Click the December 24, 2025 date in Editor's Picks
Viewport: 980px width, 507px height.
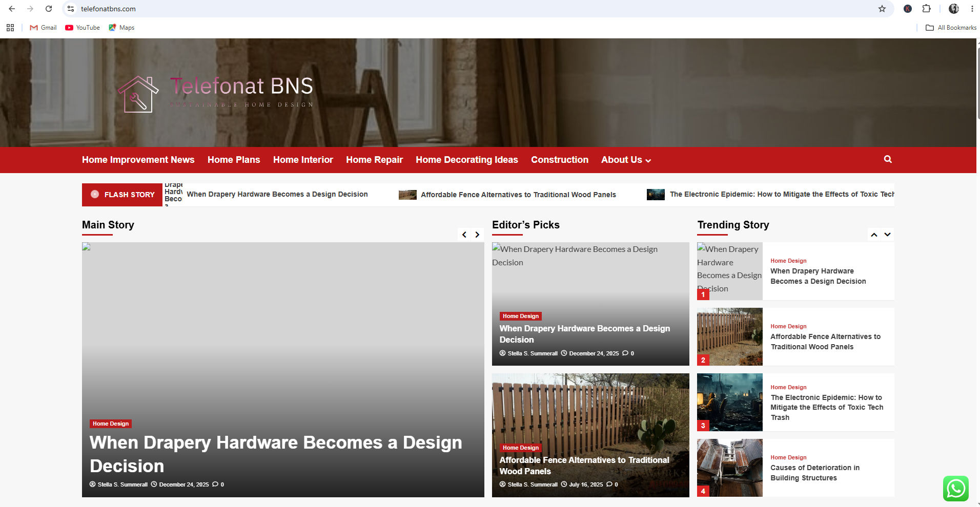click(x=594, y=353)
